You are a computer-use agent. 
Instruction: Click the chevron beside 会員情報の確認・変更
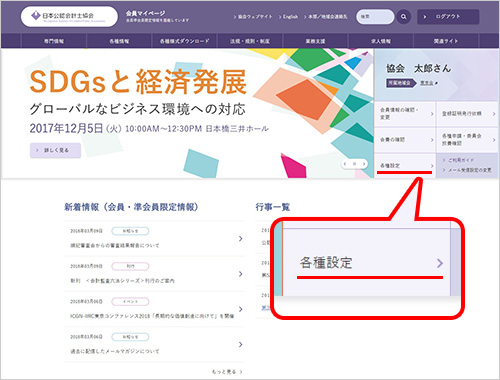click(x=432, y=114)
